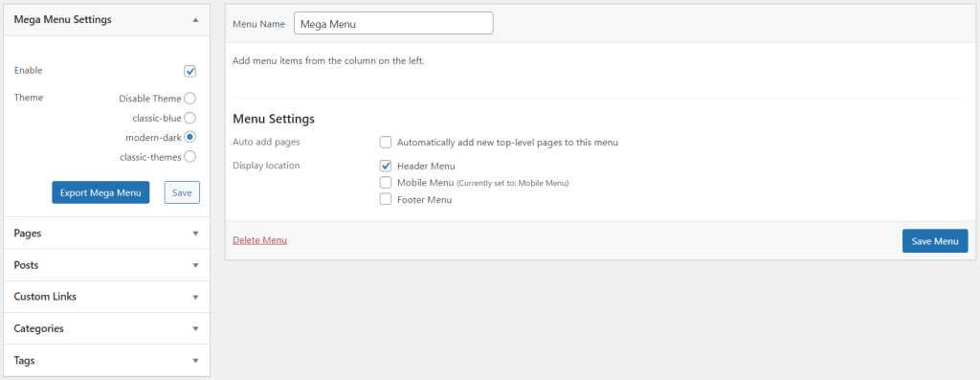This screenshot has width=980, height=380.
Task: Check the Footer Menu display location
Action: point(386,199)
